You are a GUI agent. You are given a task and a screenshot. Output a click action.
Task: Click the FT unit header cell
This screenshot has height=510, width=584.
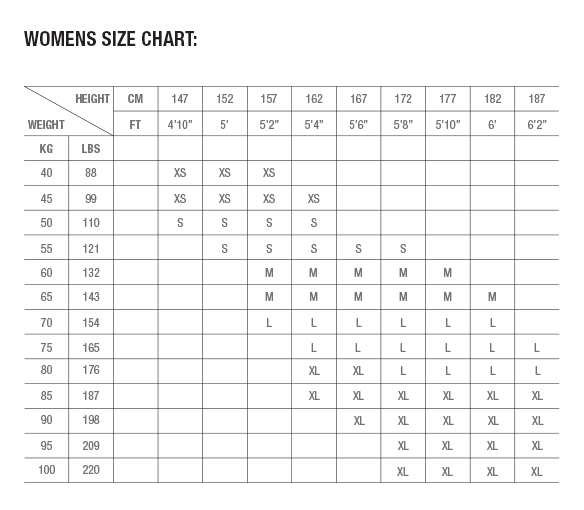135,124
